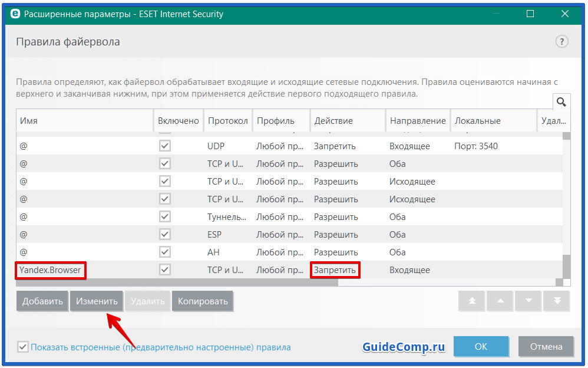Image resolution: width=588 pixels, height=368 pixels.
Task: Uncheck the UDP rule enabled checkbox
Action: click(165, 146)
